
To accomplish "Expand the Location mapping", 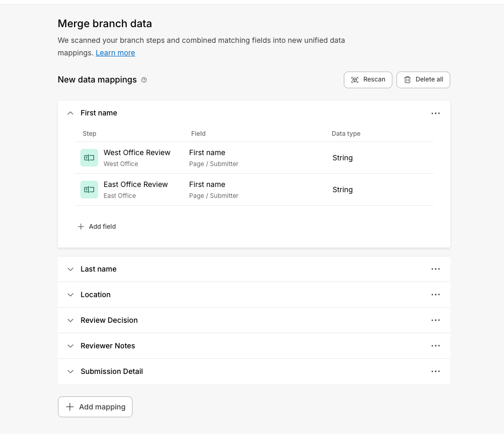I will 70,295.
